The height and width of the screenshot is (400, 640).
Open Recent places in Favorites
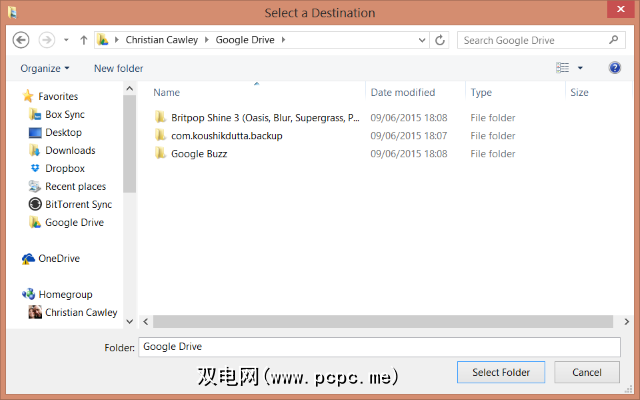click(x=76, y=186)
